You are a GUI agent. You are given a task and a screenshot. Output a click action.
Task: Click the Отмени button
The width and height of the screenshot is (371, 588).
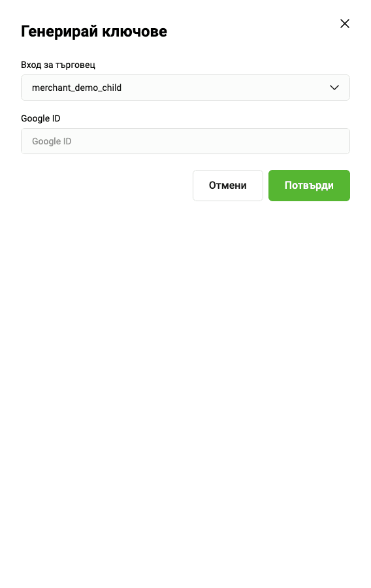(x=228, y=186)
